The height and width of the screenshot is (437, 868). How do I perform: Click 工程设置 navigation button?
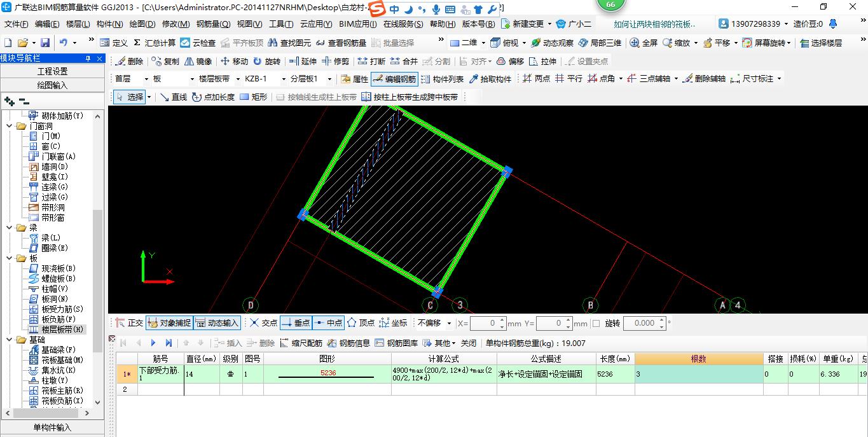pos(52,71)
